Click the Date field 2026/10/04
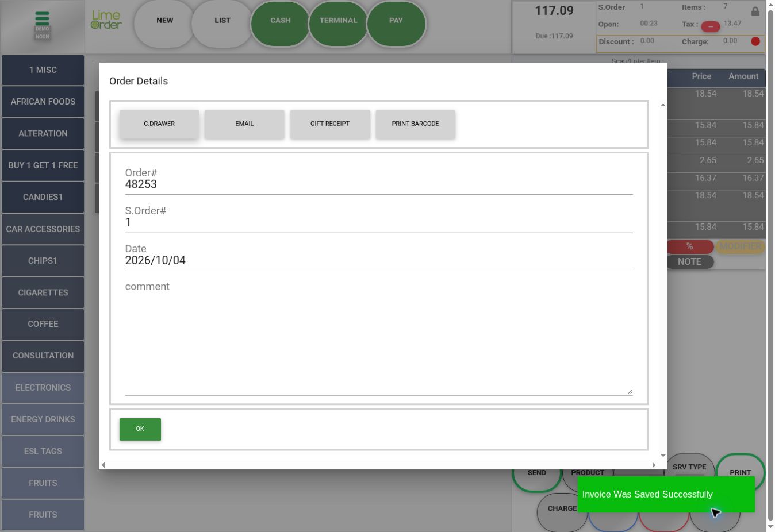Screen dimensions: 775x532 tap(379, 260)
